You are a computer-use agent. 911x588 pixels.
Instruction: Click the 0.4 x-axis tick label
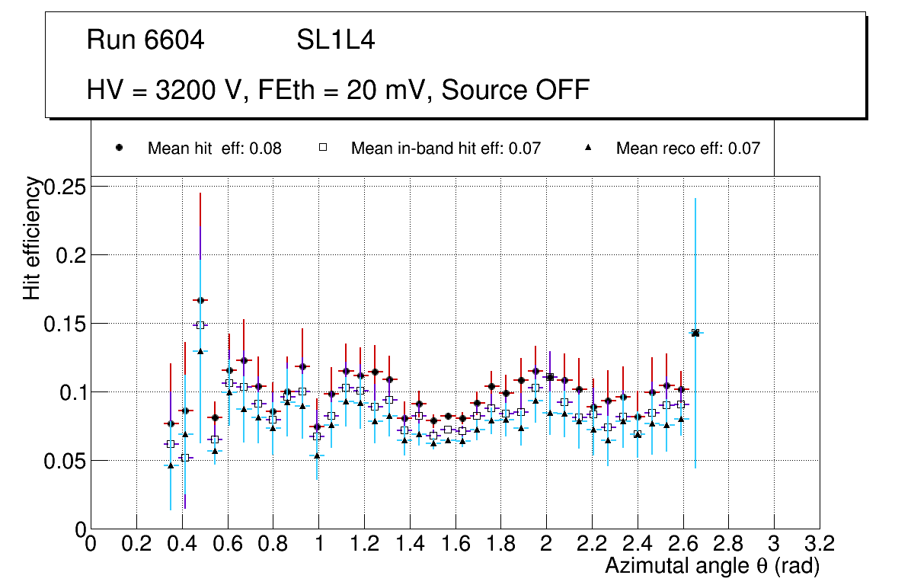pyautogui.click(x=181, y=543)
